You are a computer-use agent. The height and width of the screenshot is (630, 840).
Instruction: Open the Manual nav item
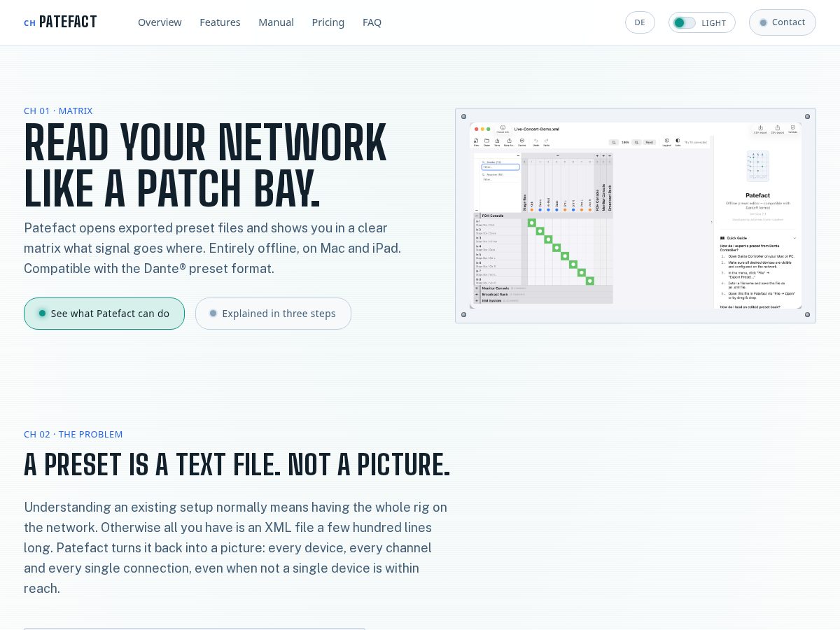tap(276, 22)
